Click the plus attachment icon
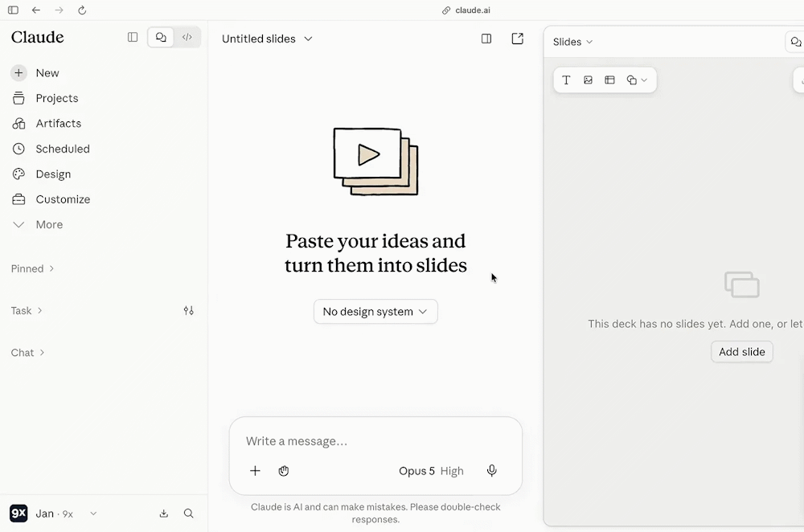The image size is (804, 532). 255,471
